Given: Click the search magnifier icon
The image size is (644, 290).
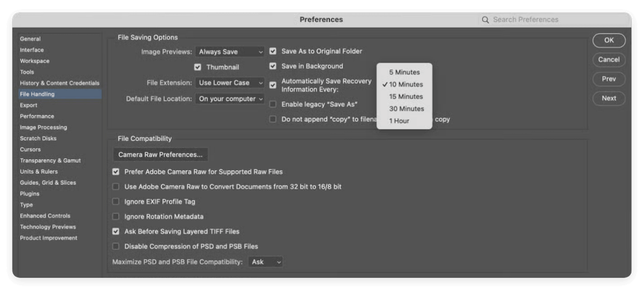Looking at the screenshot, I should click(485, 20).
